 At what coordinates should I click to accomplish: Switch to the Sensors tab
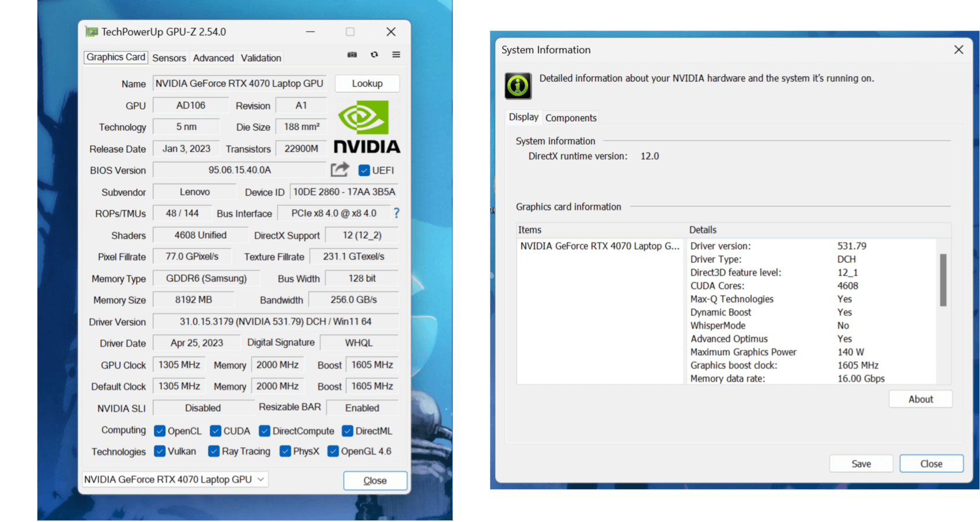pos(169,58)
